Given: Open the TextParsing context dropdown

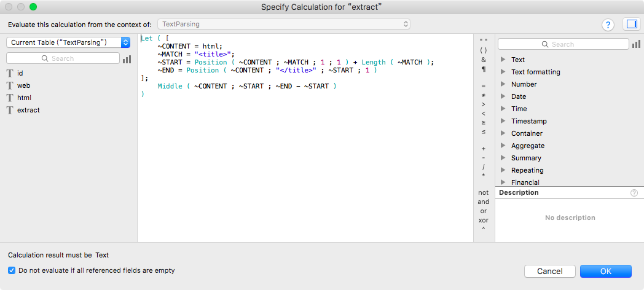Looking at the screenshot, I should (284, 24).
